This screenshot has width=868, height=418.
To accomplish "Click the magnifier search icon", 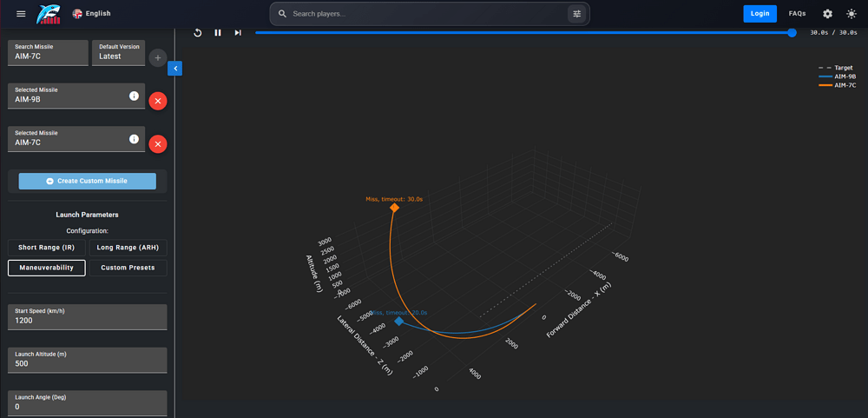I will (x=282, y=14).
